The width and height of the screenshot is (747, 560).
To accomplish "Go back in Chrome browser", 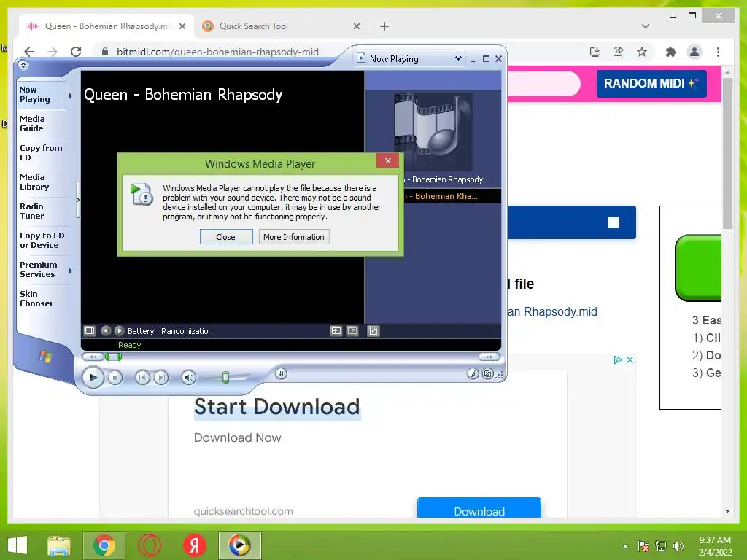I will (x=29, y=52).
